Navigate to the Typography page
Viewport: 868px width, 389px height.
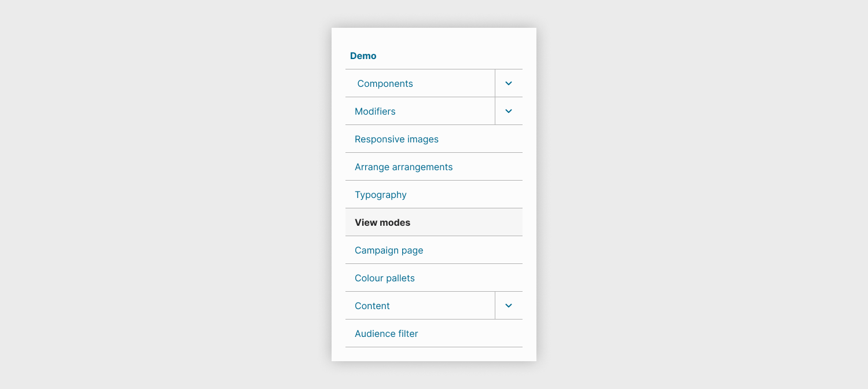pos(380,195)
